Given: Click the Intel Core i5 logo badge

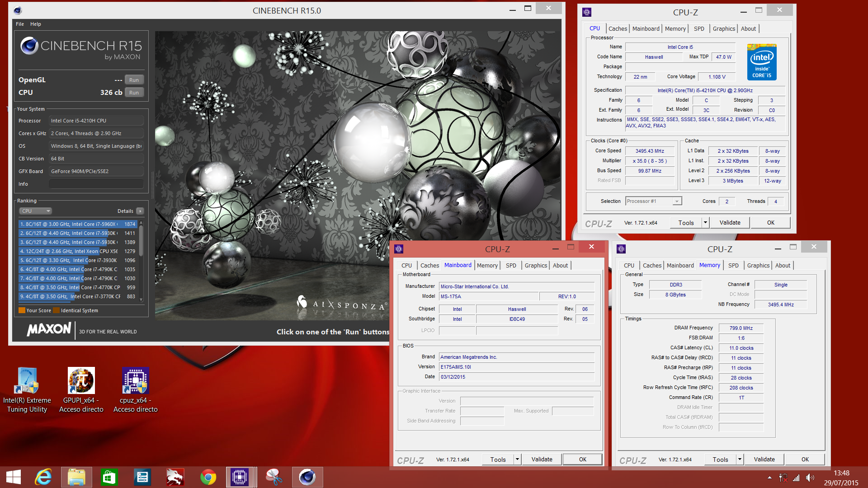Looking at the screenshot, I should point(762,62).
